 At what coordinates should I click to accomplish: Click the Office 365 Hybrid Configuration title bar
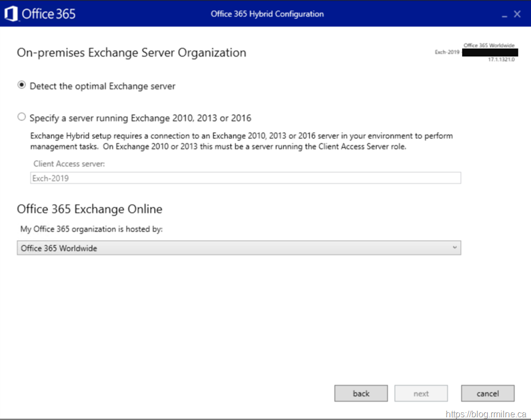tap(267, 14)
